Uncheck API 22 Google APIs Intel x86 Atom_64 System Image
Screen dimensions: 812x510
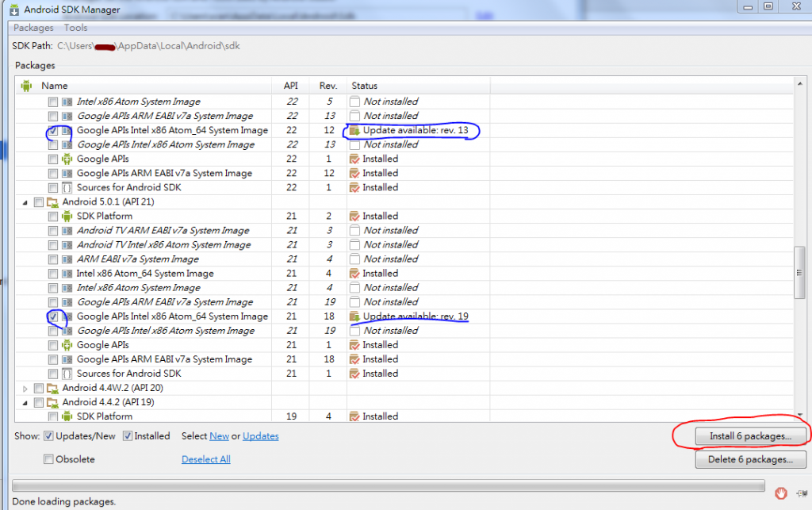click(x=53, y=131)
